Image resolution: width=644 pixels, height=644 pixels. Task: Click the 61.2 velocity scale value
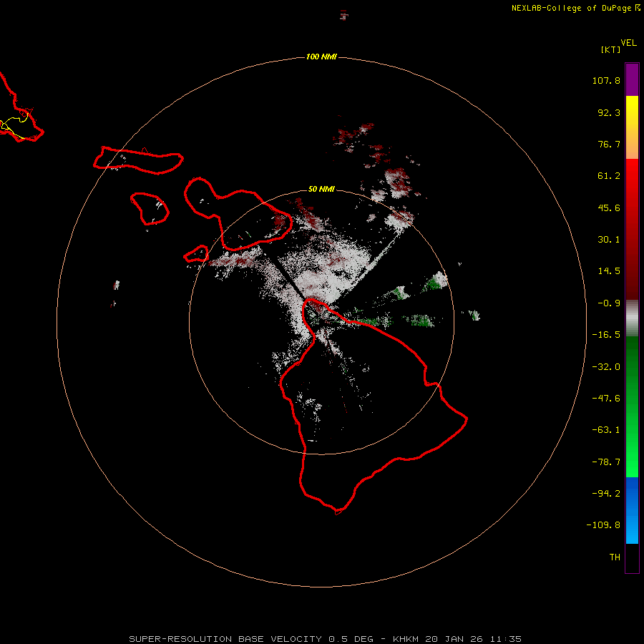(x=609, y=176)
